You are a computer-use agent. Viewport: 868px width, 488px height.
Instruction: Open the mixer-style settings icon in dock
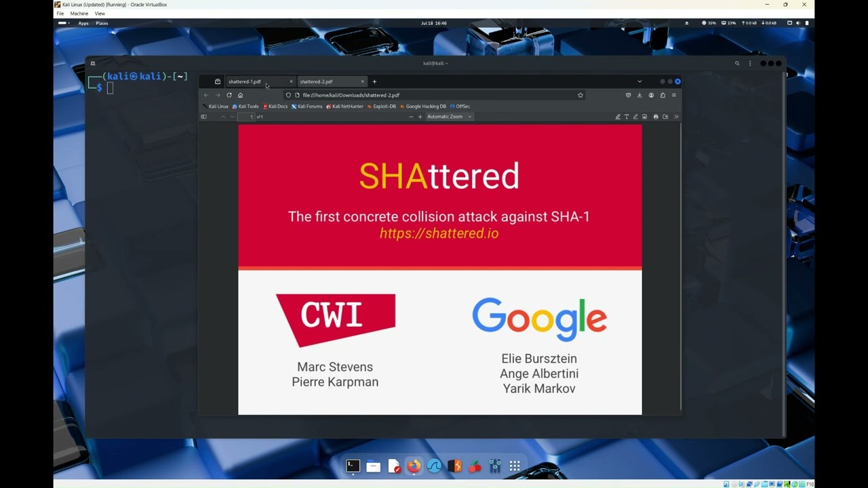[495, 466]
